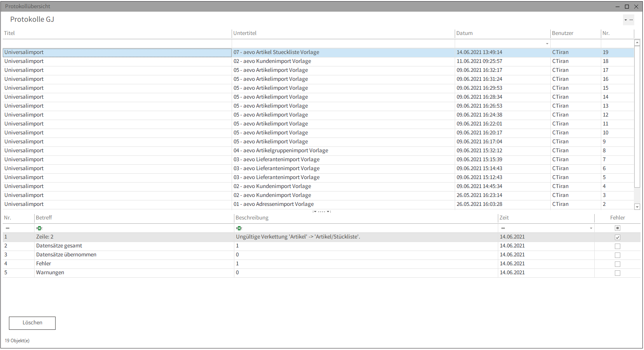This screenshot has width=644, height=350.
Task: Sort by the upper Nr. column header
Action: (x=617, y=33)
